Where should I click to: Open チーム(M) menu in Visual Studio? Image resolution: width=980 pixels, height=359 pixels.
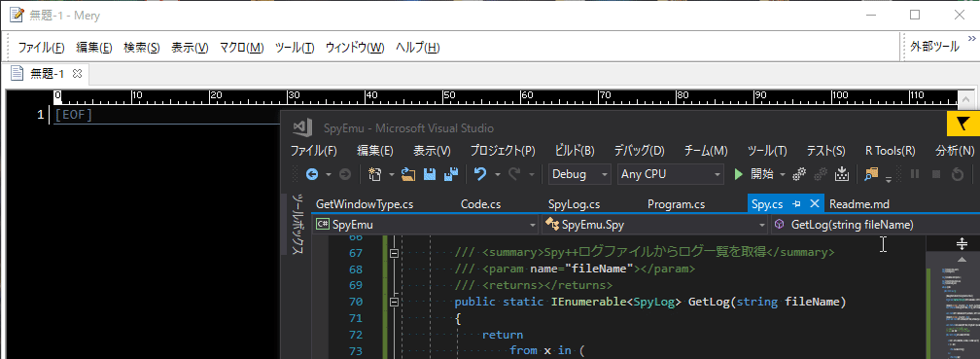[706, 151]
